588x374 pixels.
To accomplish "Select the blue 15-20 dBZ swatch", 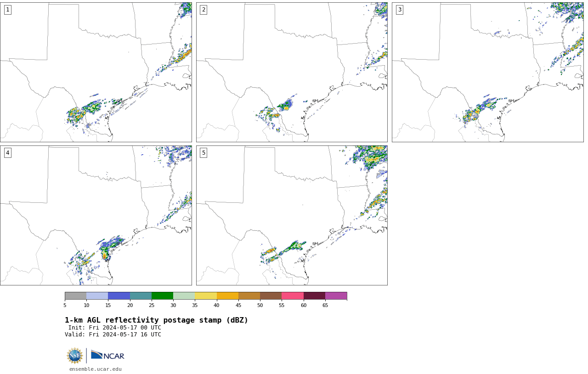I will [119, 296].
